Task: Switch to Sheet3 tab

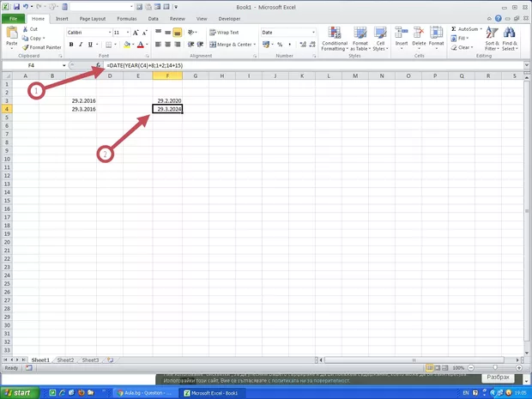Action: [90, 360]
